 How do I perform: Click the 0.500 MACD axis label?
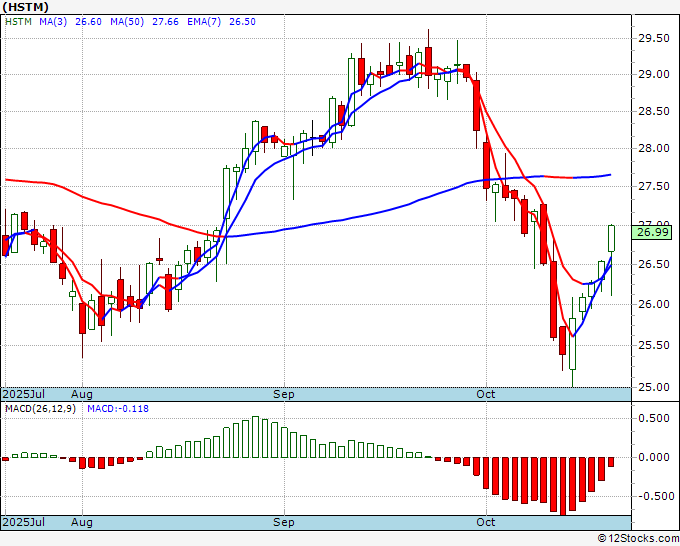[x=654, y=418]
